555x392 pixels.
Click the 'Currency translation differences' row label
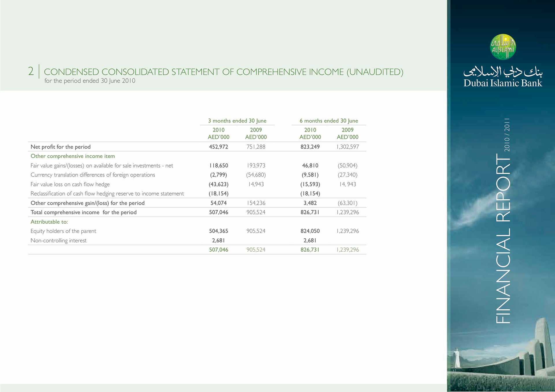pyautogui.click(x=92, y=175)
